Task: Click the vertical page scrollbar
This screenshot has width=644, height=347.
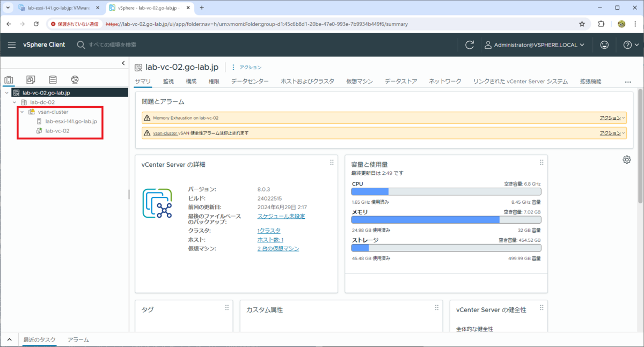Action: pyautogui.click(x=640, y=145)
